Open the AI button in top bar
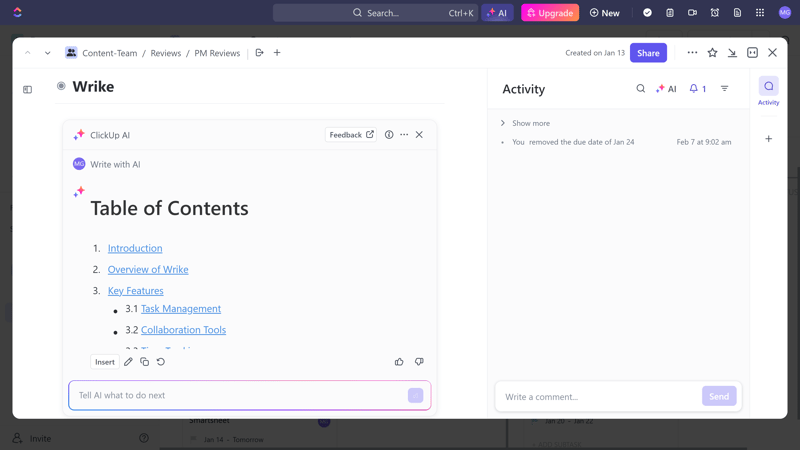This screenshot has height=450, width=800. pos(497,13)
